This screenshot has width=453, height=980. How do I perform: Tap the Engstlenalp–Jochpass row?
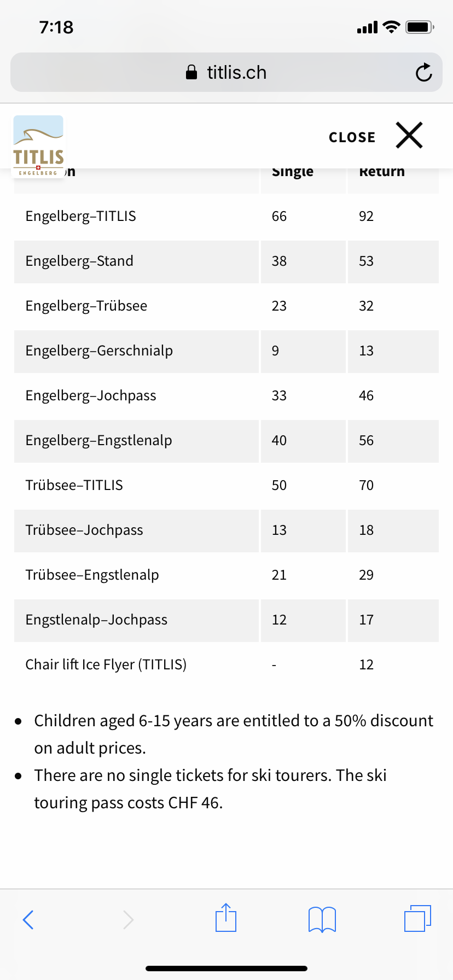tap(226, 620)
